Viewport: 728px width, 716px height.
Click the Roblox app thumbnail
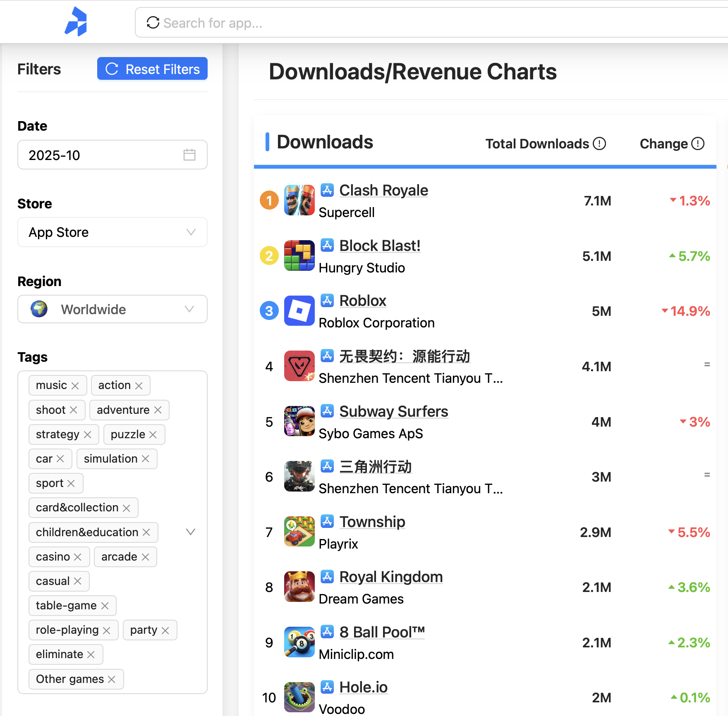pos(299,311)
